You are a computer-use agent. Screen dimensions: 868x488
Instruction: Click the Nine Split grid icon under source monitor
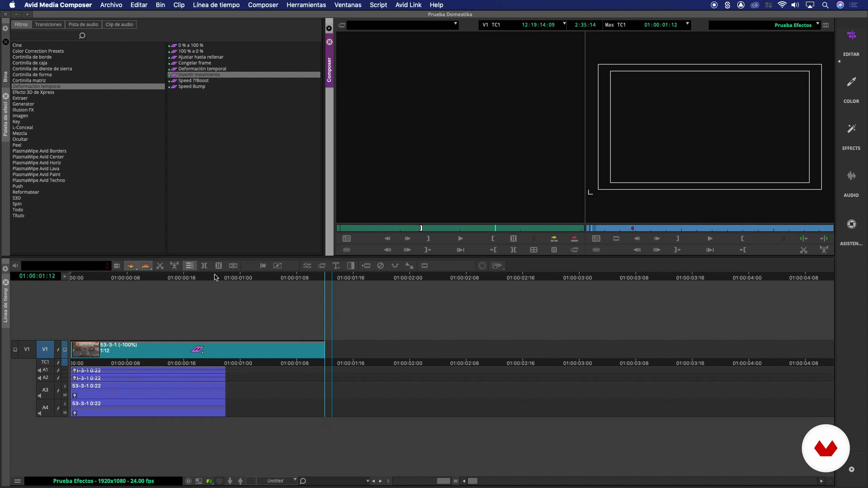click(554, 250)
